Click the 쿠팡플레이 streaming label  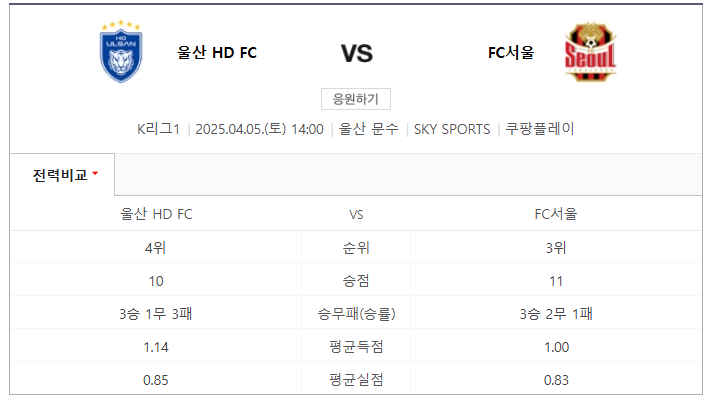540,129
